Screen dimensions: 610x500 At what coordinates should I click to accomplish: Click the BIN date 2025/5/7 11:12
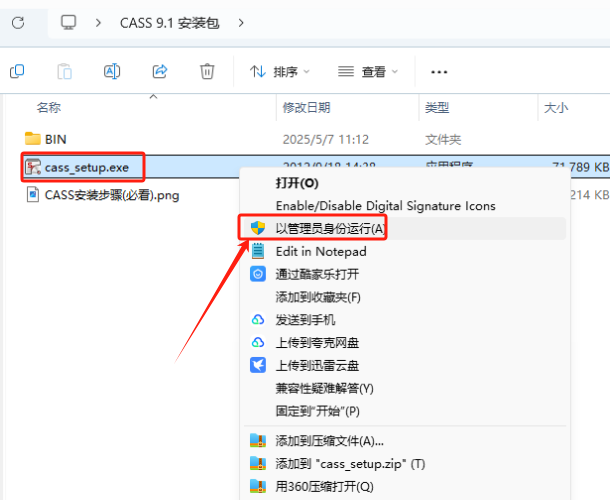pos(326,139)
